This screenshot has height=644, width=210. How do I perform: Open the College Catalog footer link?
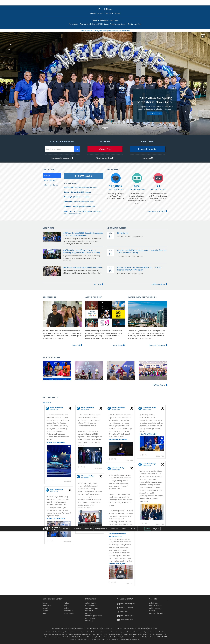91,603
